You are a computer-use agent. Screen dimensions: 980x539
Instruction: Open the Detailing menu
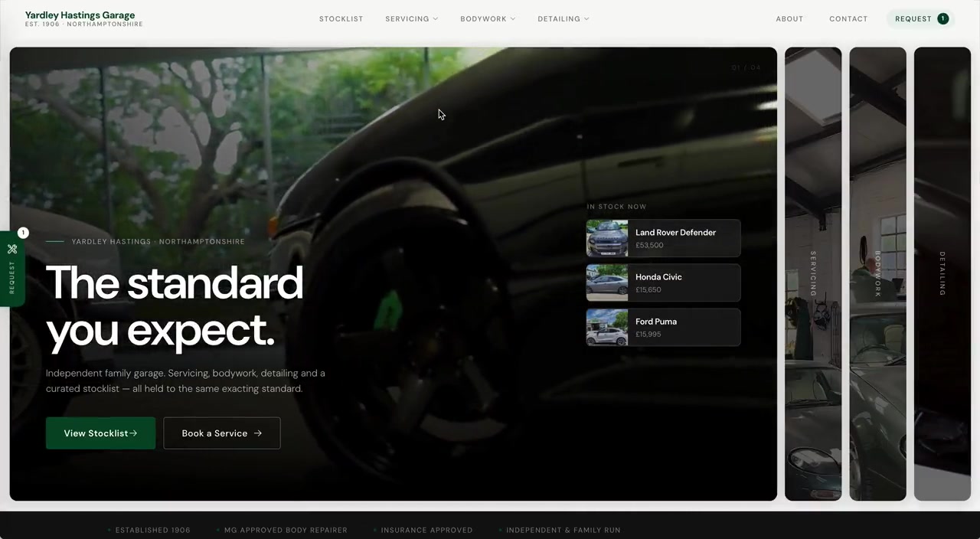click(563, 18)
